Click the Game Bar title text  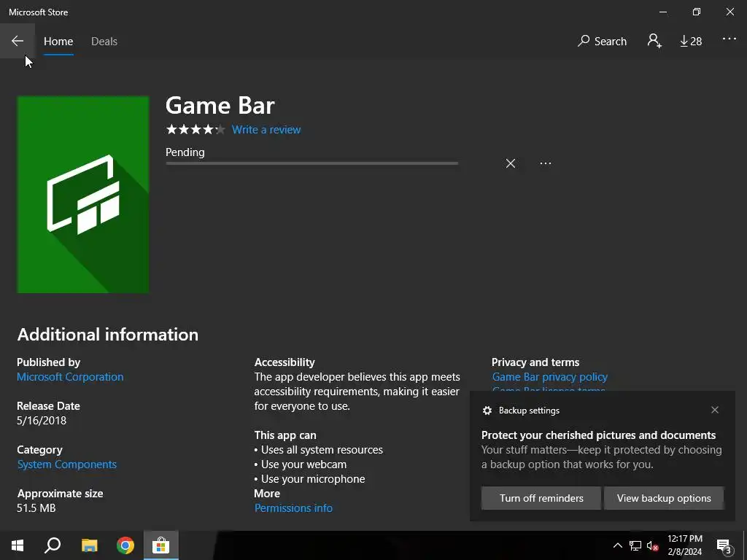coord(220,106)
